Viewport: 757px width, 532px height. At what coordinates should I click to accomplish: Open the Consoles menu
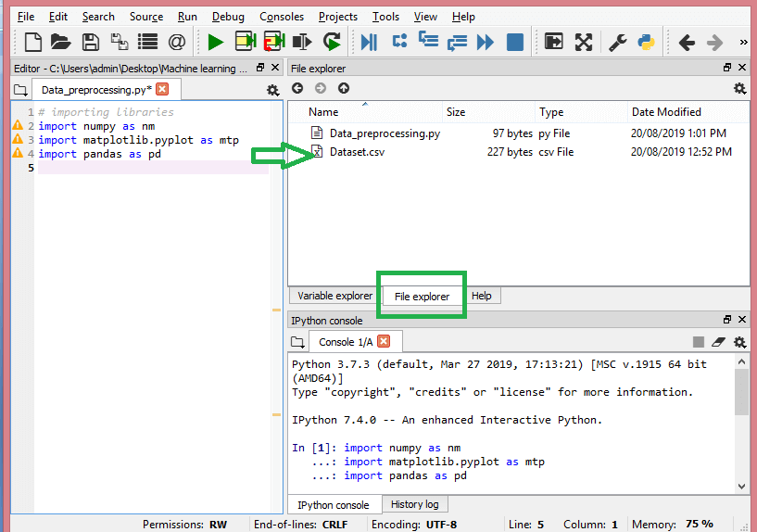pos(281,17)
